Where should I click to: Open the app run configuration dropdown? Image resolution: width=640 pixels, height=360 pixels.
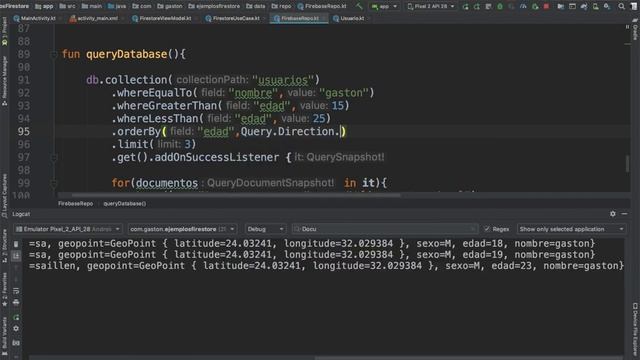(x=384, y=6)
